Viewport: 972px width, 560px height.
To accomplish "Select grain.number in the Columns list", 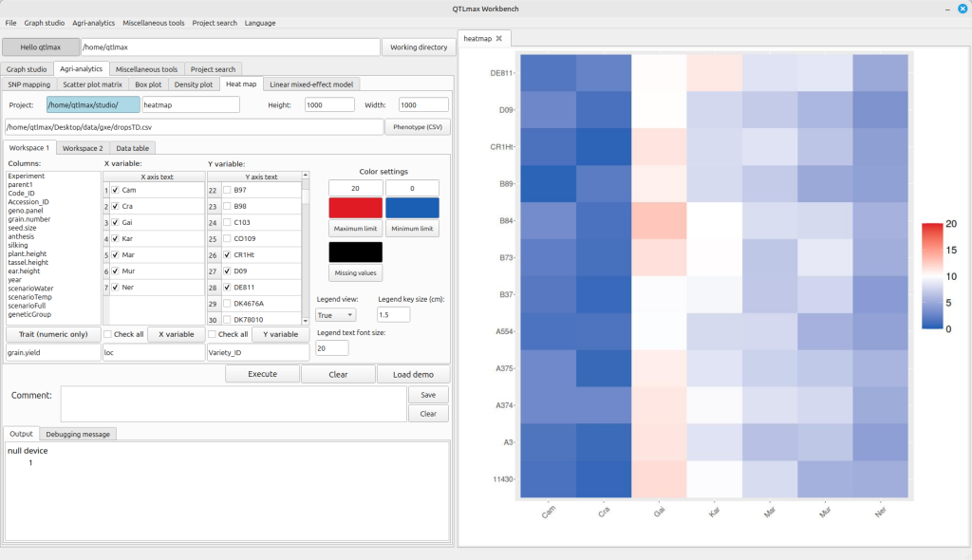I will click(x=29, y=218).
